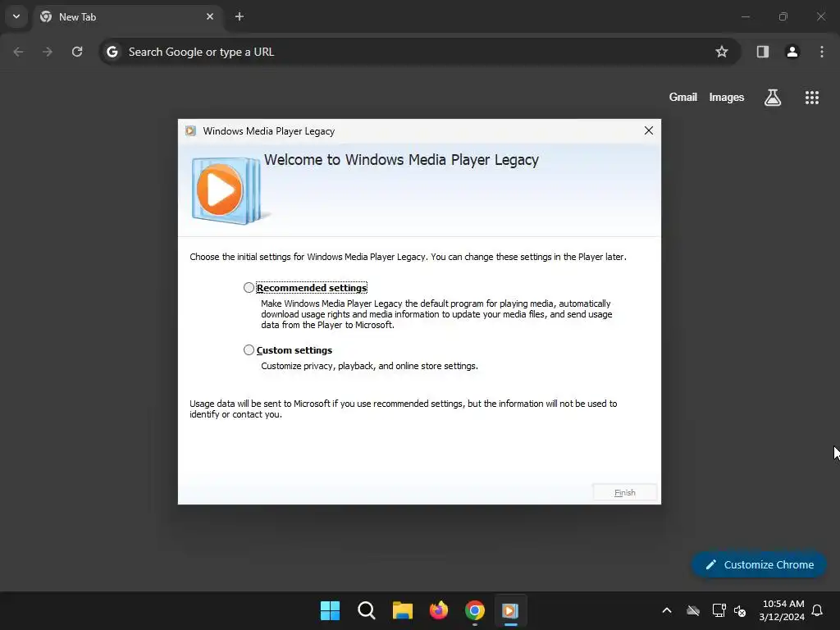Switch to Chrome in the taskbar
This screenshot has height=630, width=840.
(475, 610)
